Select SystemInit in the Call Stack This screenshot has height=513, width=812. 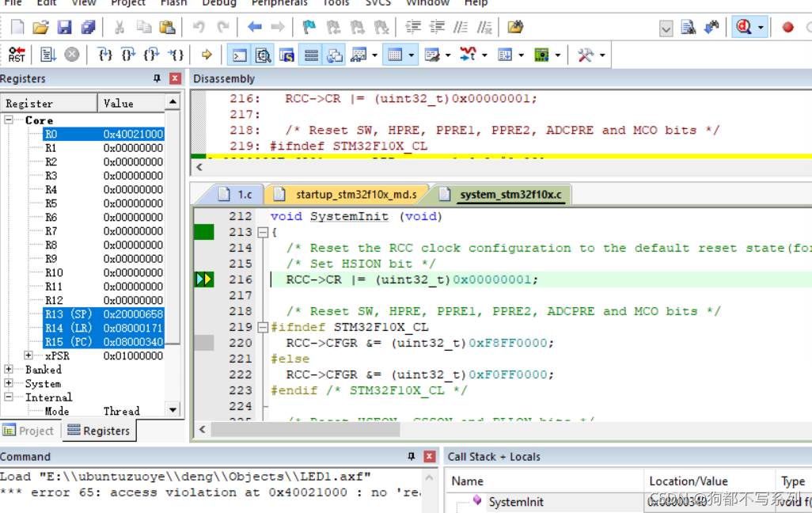[516, 502]
